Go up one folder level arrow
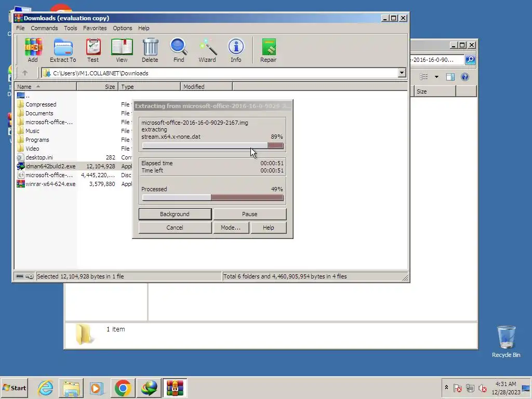The height and width of the screenshot is (399, 532). click(25, 73)
